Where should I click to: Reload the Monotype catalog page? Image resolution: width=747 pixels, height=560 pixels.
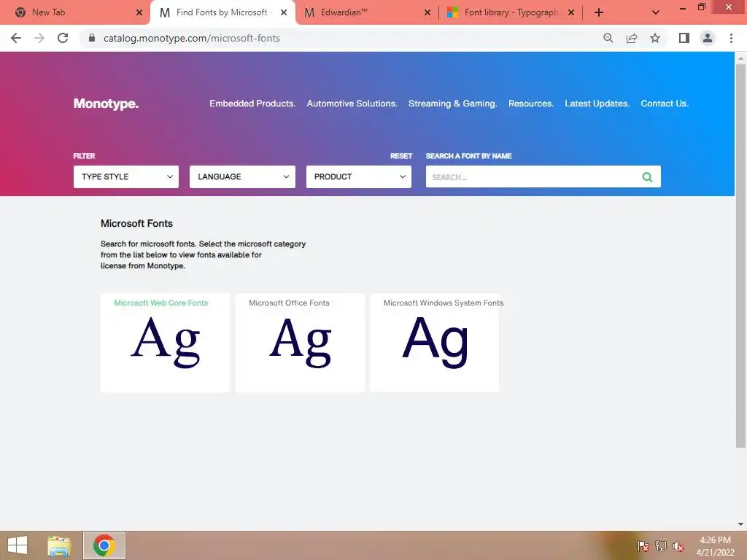63,38
